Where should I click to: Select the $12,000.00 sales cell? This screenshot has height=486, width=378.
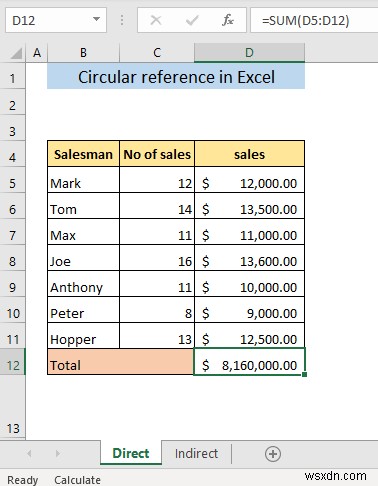click(249, 180)
